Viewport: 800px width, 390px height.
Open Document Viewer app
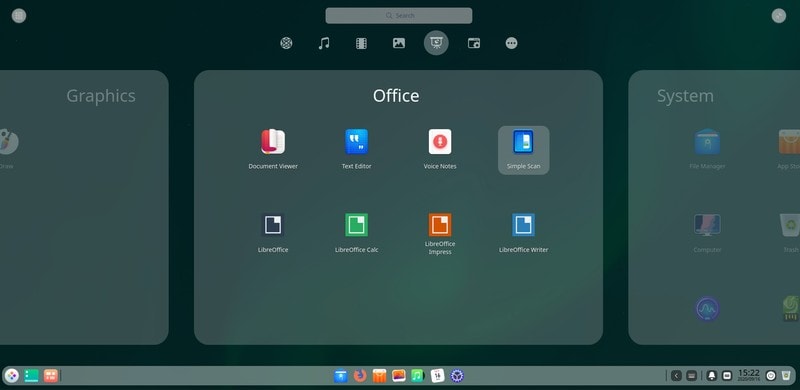click(273, 149)
